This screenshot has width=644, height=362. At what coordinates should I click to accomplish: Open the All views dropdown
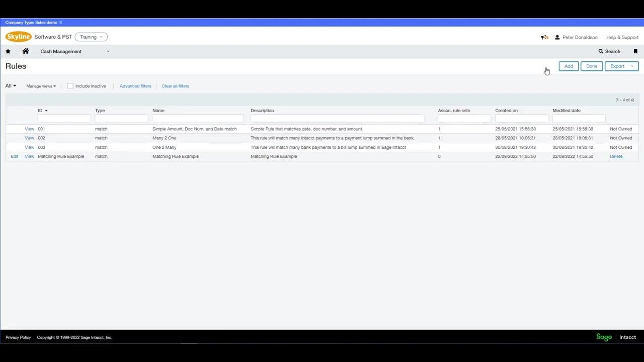click(11, 86)
